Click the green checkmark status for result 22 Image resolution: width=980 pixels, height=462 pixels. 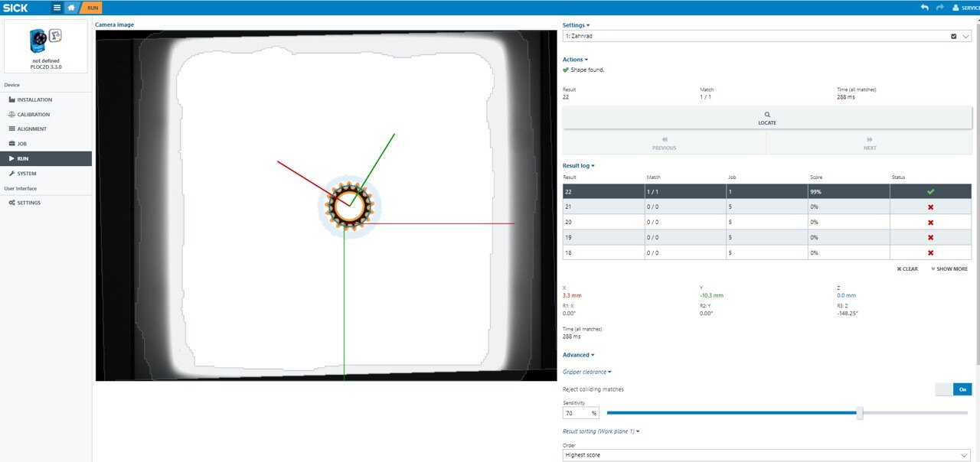tap(930, 191)
